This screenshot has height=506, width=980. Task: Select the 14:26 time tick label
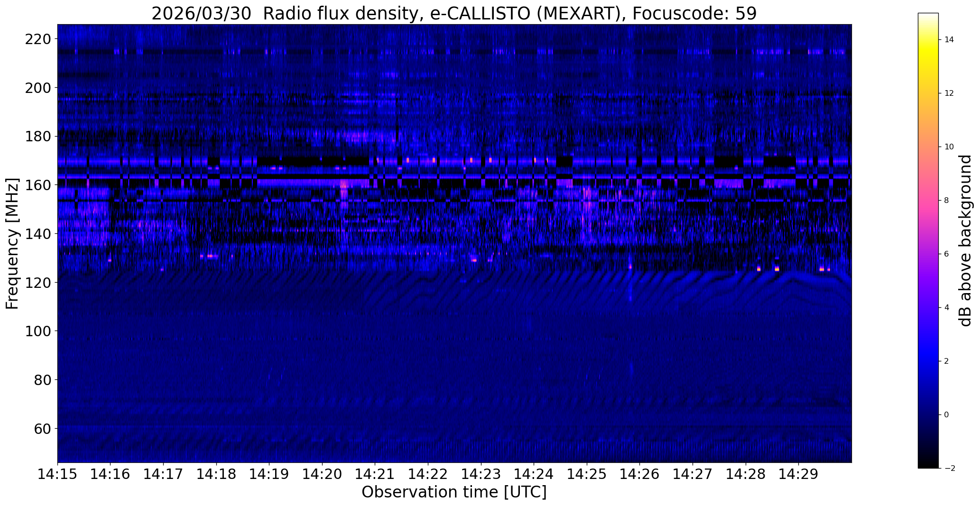[640, 474]
